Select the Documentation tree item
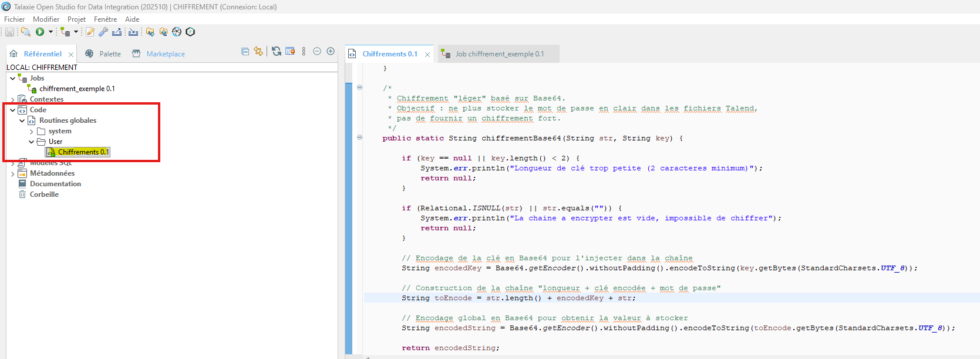The height and width of the screenshot is (359, 980). coord(55,184)
